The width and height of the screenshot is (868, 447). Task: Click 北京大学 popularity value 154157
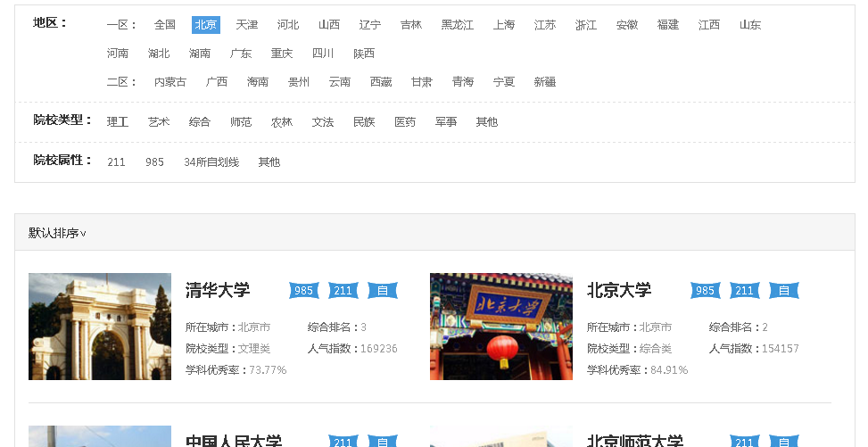pos(780,348)
